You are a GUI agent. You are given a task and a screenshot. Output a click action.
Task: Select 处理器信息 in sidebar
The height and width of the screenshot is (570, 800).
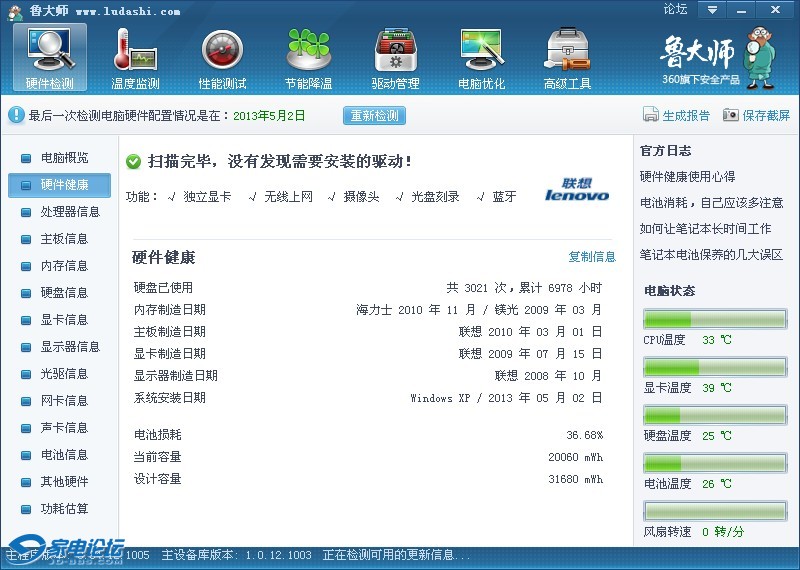pyautogui.click(x=70, y=212)
